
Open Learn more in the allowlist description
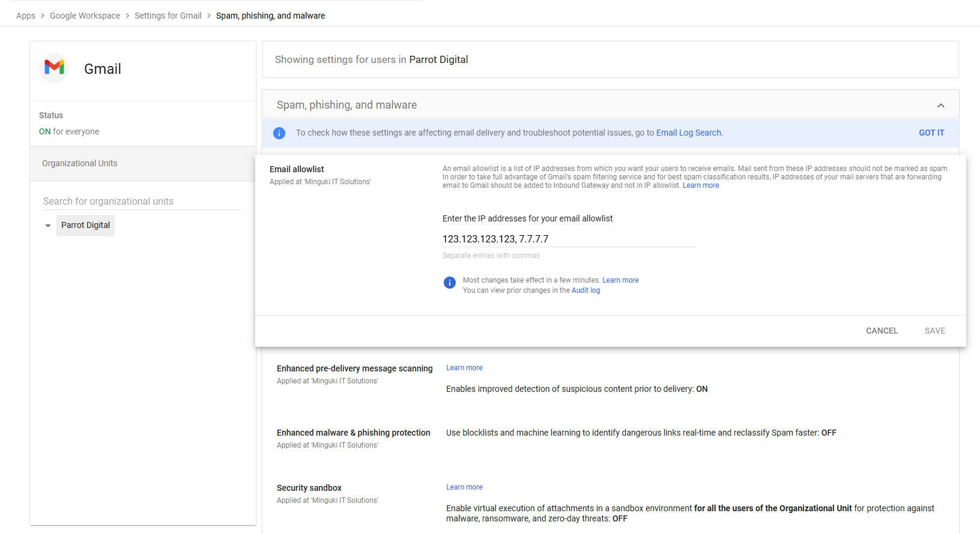tap(701, 185)
